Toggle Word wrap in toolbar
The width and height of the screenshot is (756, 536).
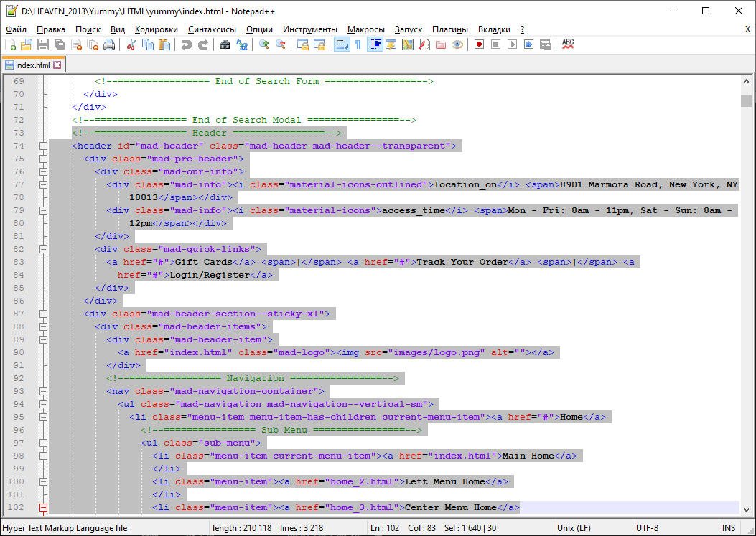coord(342,44)
